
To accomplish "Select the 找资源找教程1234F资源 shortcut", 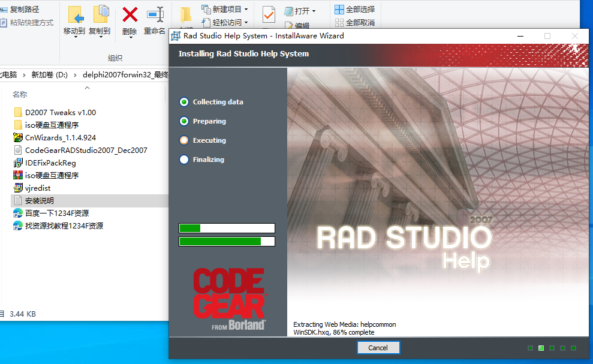I will pyautogui.click(x=64, y=226).
